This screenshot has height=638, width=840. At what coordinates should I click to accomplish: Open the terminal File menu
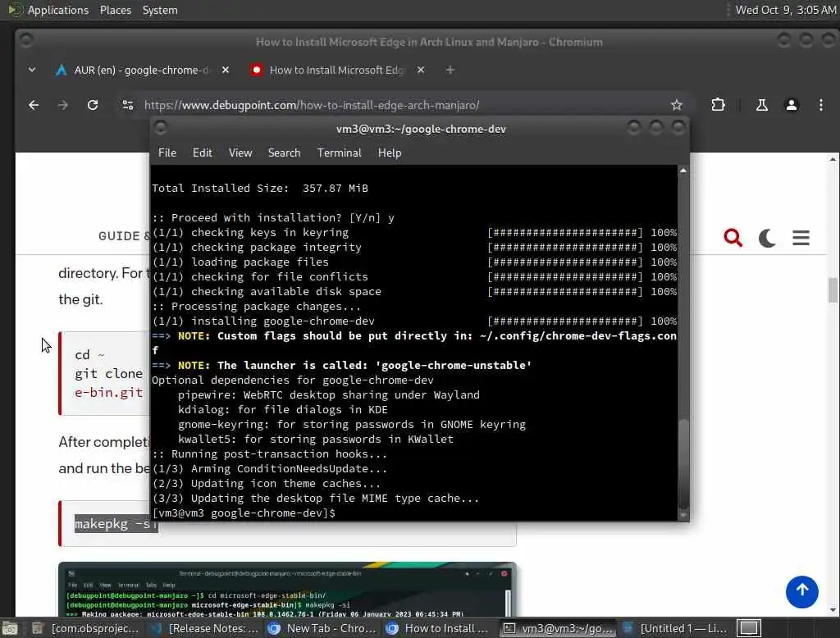[167, 153]
